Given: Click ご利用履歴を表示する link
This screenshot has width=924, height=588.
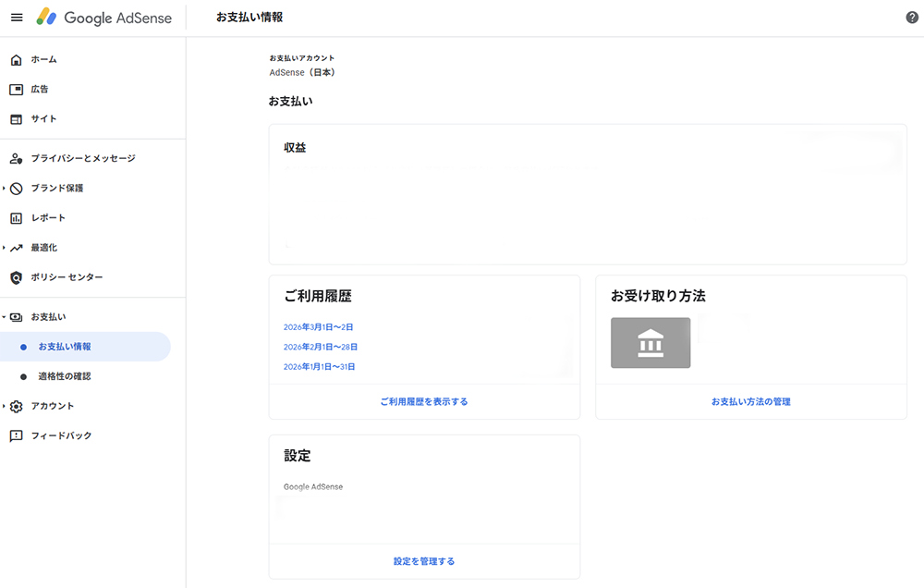Looking at the screenshot, I should (424, 402).
